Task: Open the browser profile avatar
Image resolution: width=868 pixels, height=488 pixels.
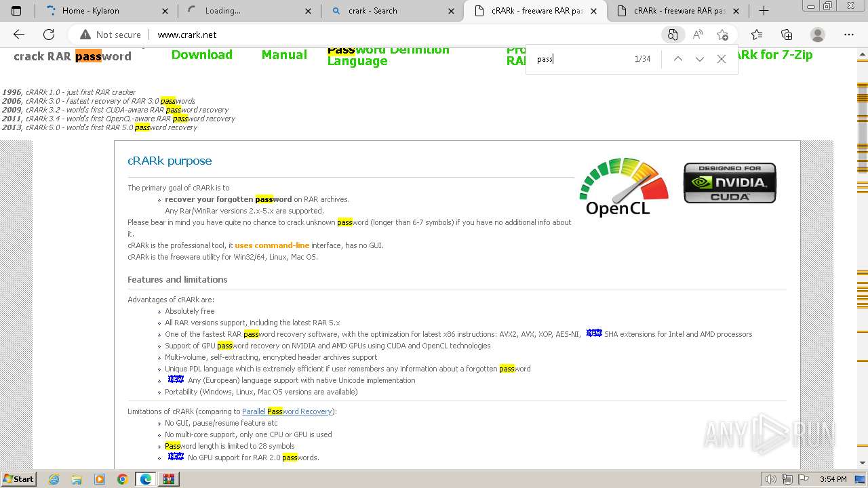Action: point(818,35)
